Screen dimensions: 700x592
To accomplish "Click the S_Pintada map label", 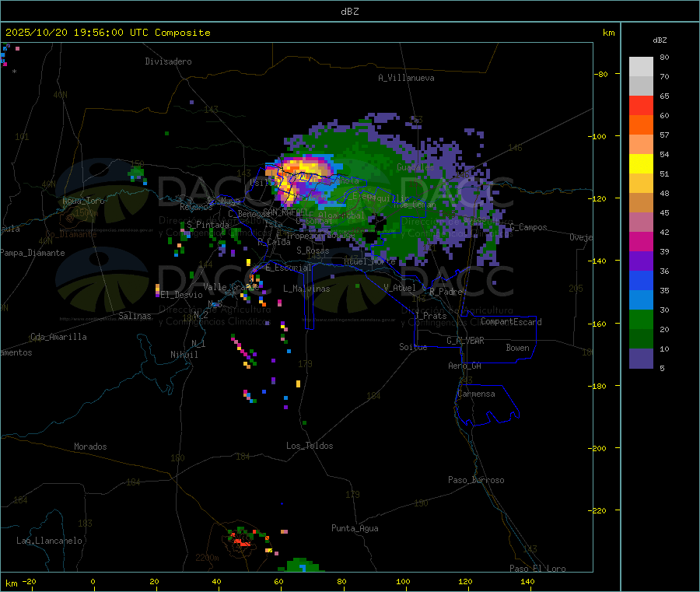I will [x=208, y=225].
